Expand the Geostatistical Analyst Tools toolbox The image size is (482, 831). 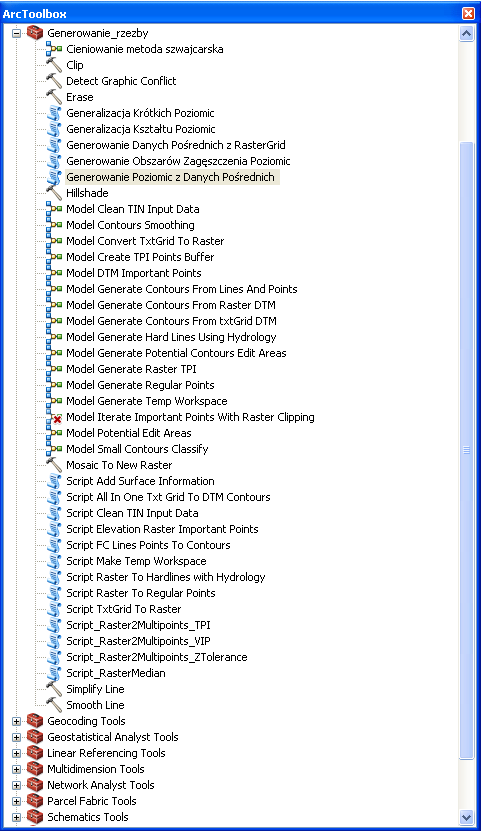[x=16, y=737]
